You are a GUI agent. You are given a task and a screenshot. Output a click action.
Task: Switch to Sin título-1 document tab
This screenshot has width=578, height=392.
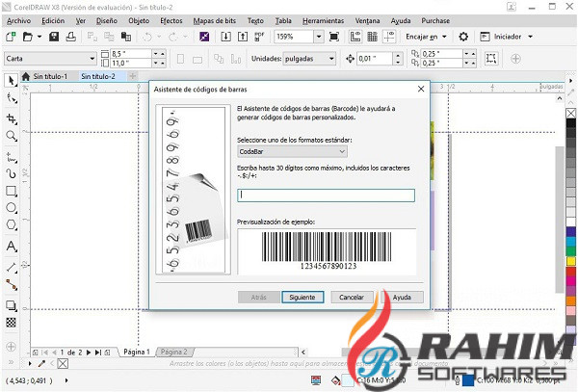50,76
